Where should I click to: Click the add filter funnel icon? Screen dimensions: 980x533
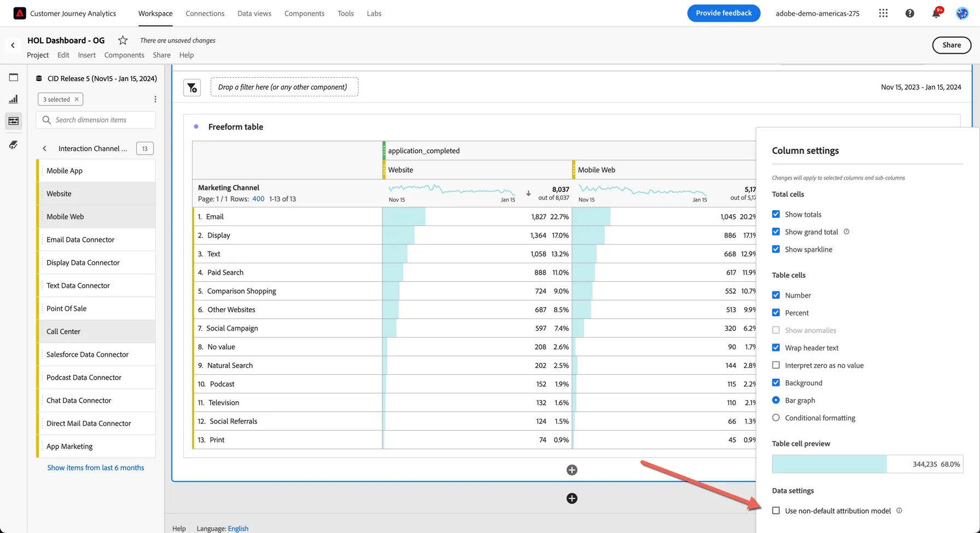(192, 88)
